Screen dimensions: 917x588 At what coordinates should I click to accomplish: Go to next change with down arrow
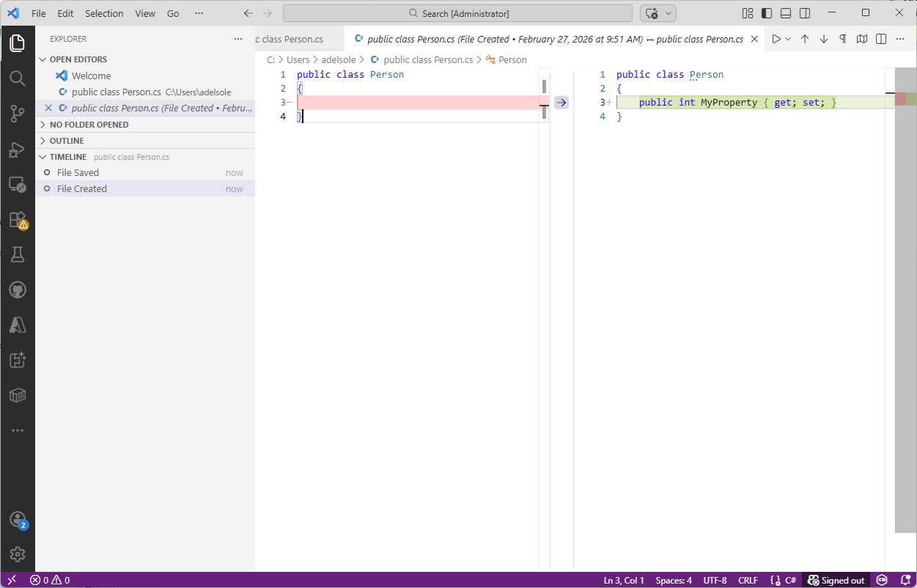pos(823,39)
